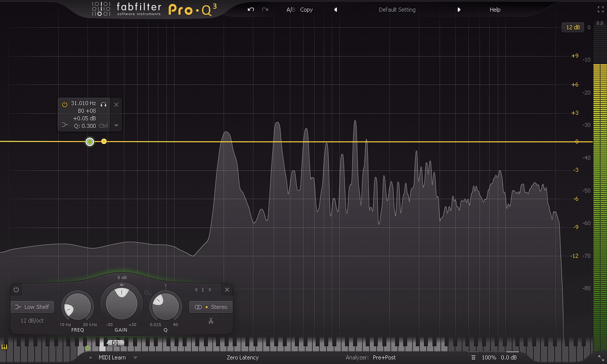This screenshot has width=607, height=364.
Task: Open the Zero Latency processing mode menu
Action: pos(242,357)
